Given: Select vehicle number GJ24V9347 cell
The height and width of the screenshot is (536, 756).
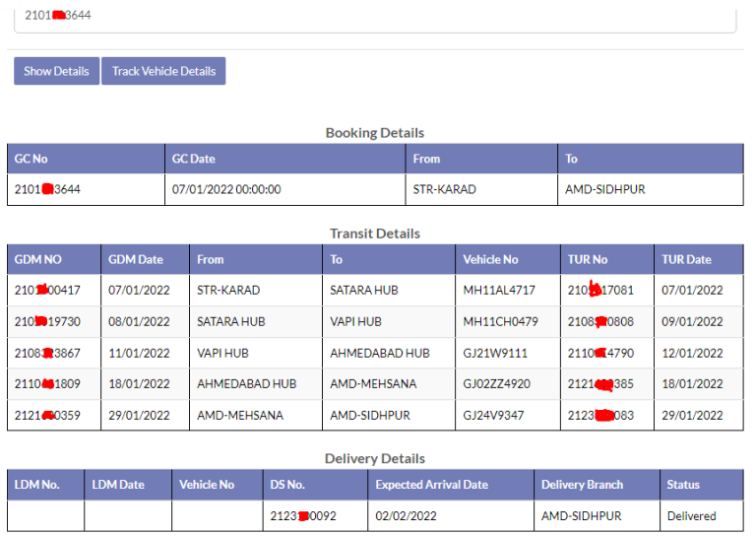Looking at the screenshot, I should tap(494, 416).
